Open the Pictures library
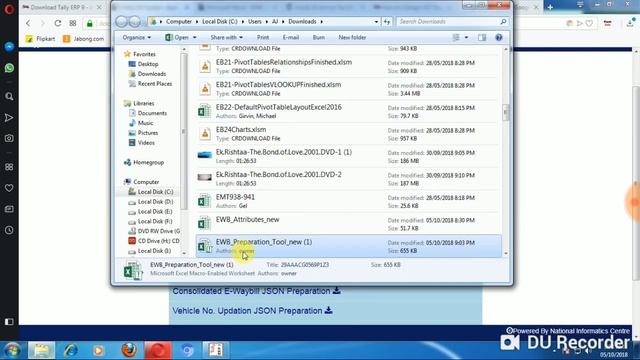 tap(147, 133)
